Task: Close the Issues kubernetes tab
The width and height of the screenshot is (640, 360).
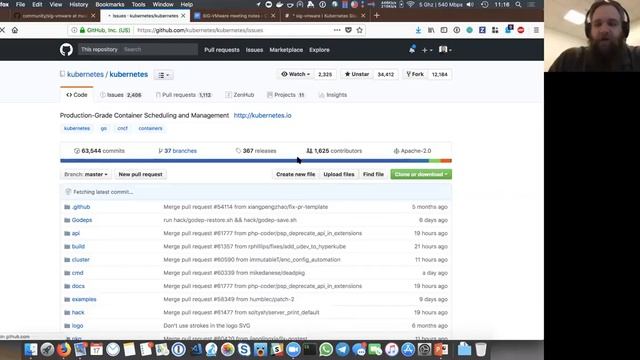Action: point(183,16)
